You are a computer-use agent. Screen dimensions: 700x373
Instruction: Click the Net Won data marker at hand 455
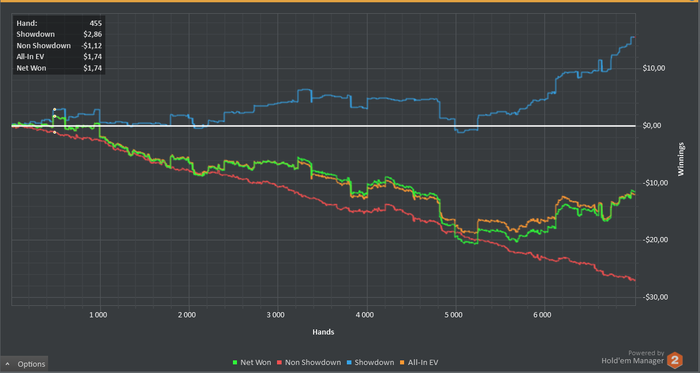click(54, 116)
